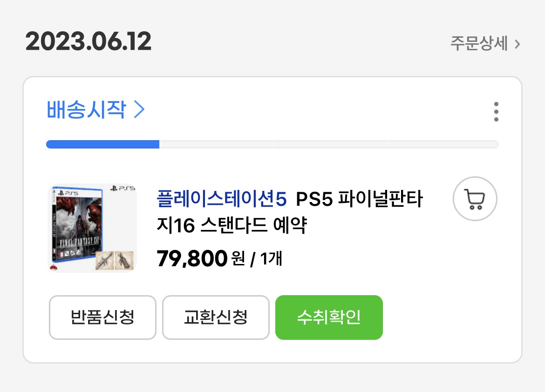The width and height of the screenshot is (545, 392).
Task: Click the 1개 quantity label
Action: click(272, 258)
